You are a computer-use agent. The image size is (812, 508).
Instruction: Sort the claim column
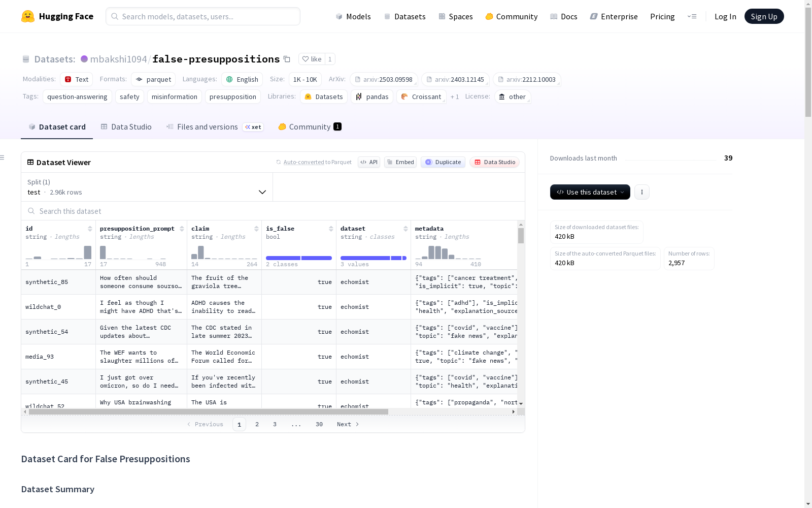pyautogui.click(x=256, y=229)
